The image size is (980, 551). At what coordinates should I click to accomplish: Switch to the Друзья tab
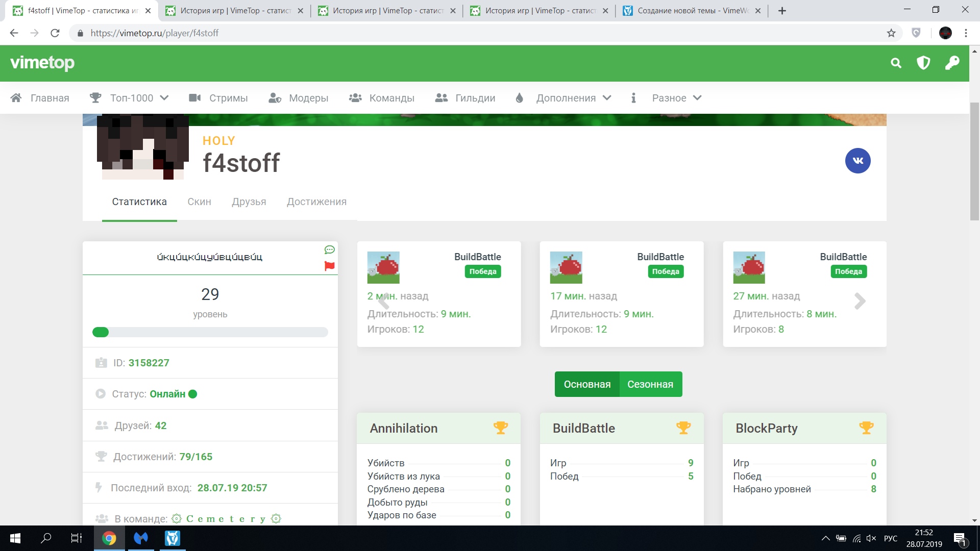coord(249,202)
